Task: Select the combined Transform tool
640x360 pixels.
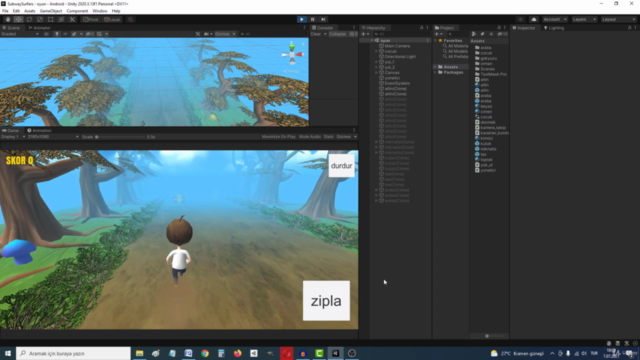Action: coord(61,19)
